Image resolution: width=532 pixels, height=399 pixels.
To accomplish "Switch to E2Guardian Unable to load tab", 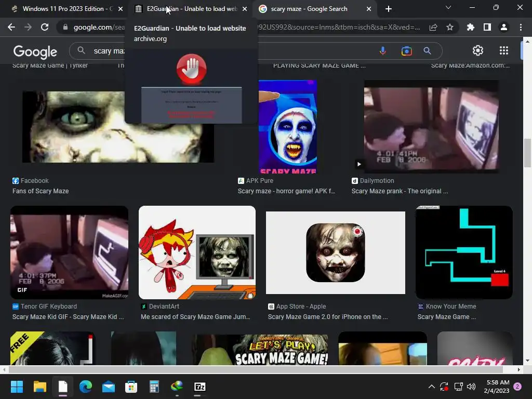I will point(192,9).
